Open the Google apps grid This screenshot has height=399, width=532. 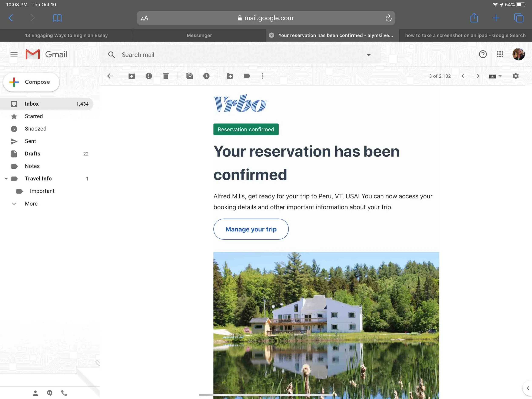[500, 54]
